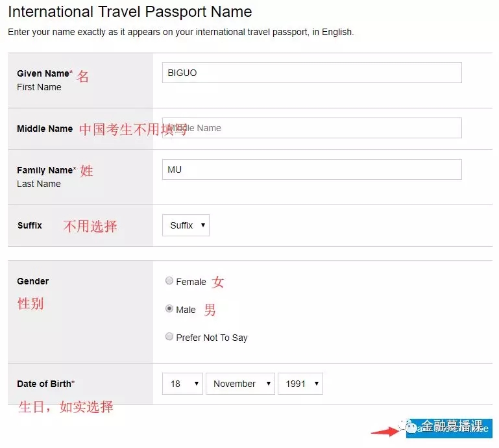Select the Female gender radio button
The width and height of the screenshot is (499, 448).
[x=169, y=281]
